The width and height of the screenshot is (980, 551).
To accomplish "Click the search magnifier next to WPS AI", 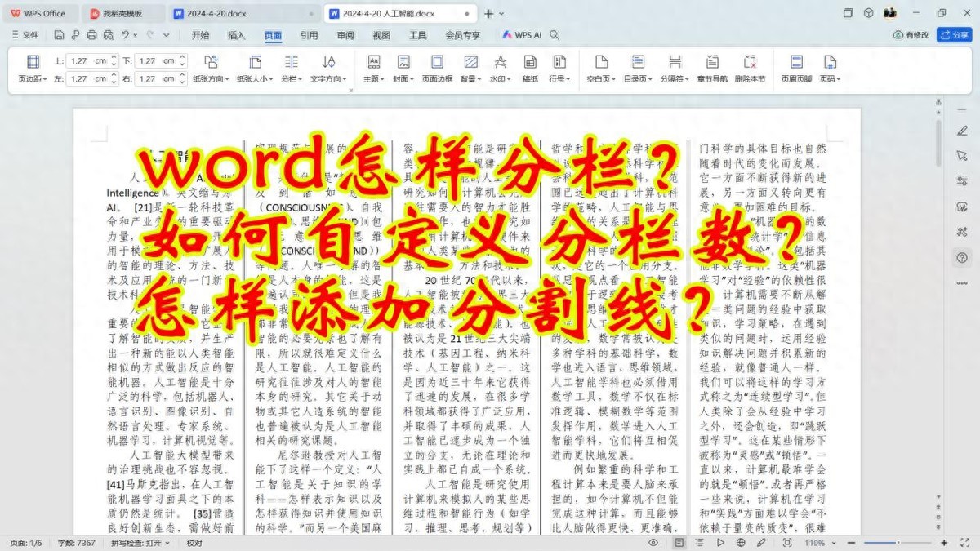I will 555,35.
